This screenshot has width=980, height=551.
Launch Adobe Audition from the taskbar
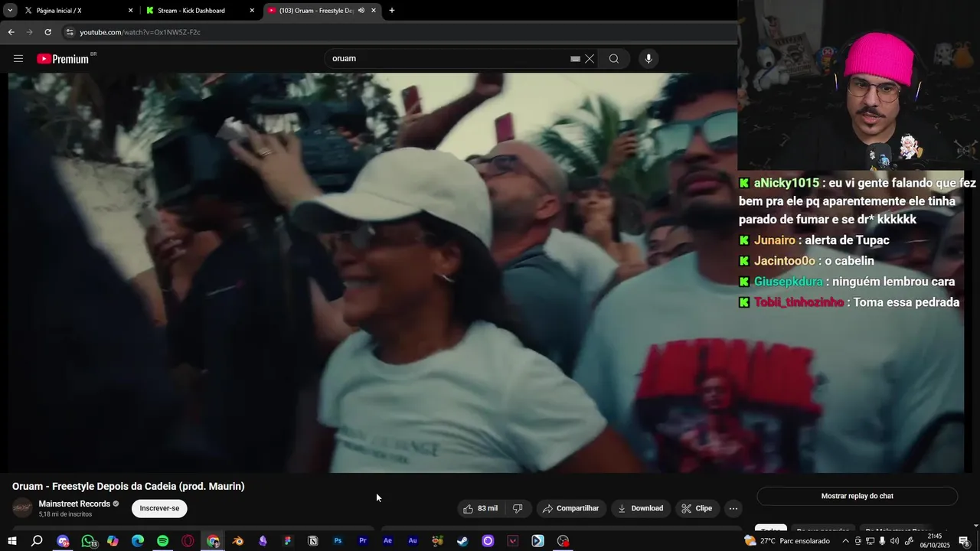(x=413, y=541)
